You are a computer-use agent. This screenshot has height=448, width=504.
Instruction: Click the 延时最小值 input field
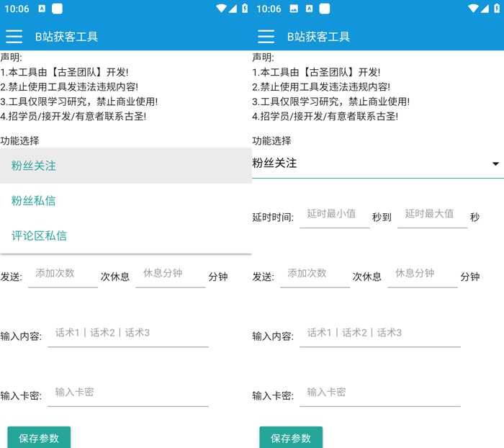(x=334, y=215)
